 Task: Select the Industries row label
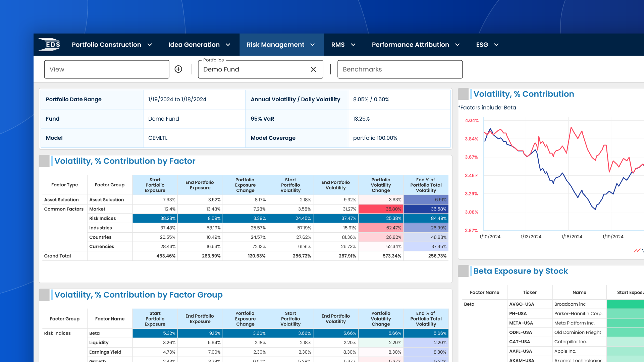pos(100,228)
